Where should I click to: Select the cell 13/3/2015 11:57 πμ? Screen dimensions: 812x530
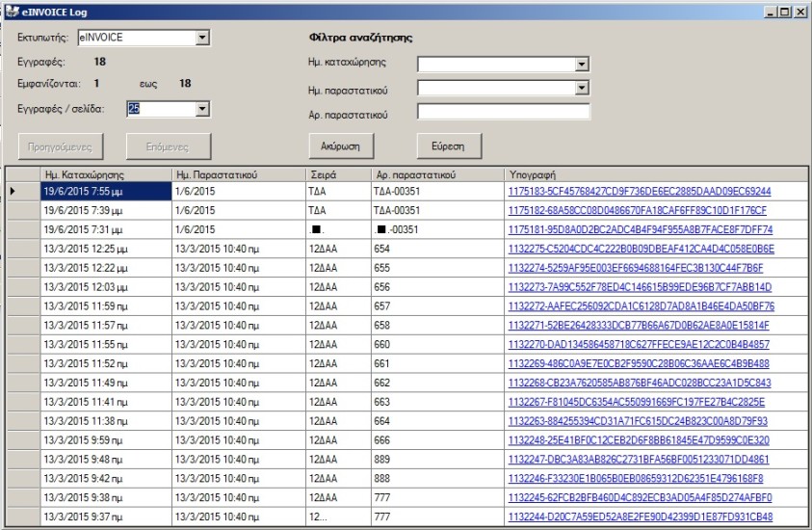(x=106, y=326)
